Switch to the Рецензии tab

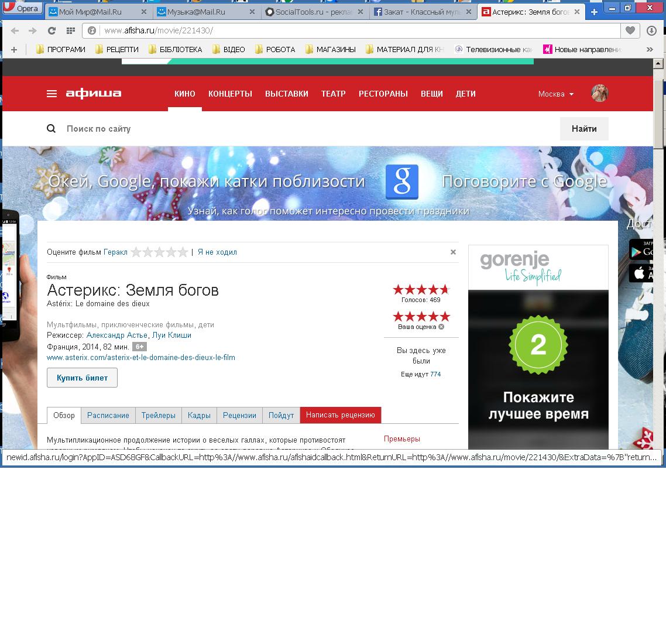[239, 415]
